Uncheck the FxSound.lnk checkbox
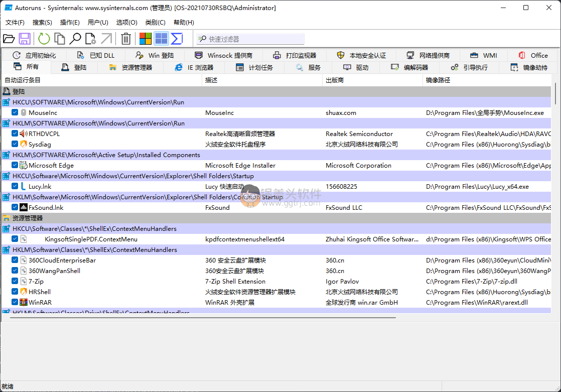Screen dimensions: 561x392 [15, 207]
